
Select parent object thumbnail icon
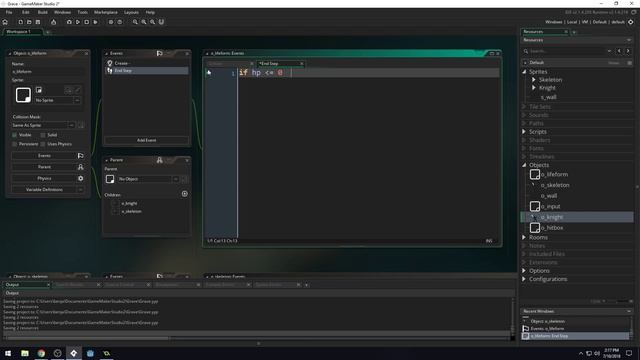pyautogui.click(x=110, y=179)
